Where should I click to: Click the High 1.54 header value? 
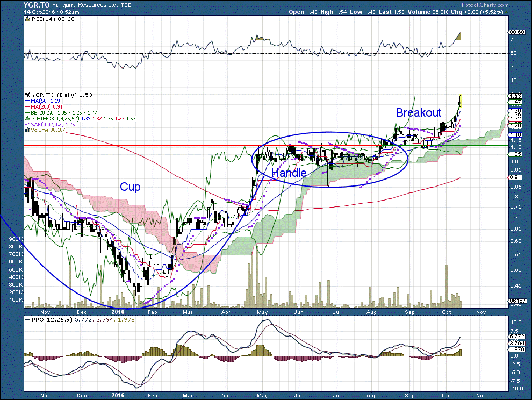pyautogui.click(x=334, y=12)
